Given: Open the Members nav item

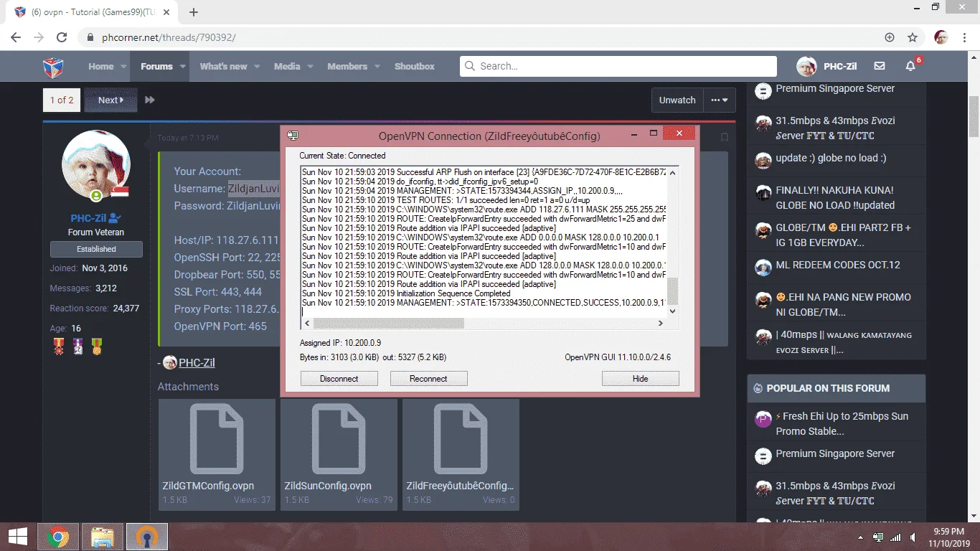Looking at the screenshot, I should click(347, 67).
